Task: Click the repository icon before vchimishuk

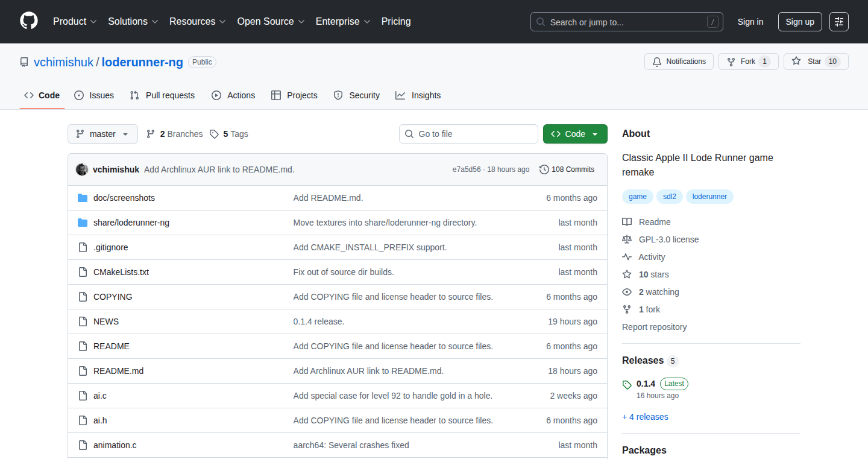Action: tap(24, 62)
